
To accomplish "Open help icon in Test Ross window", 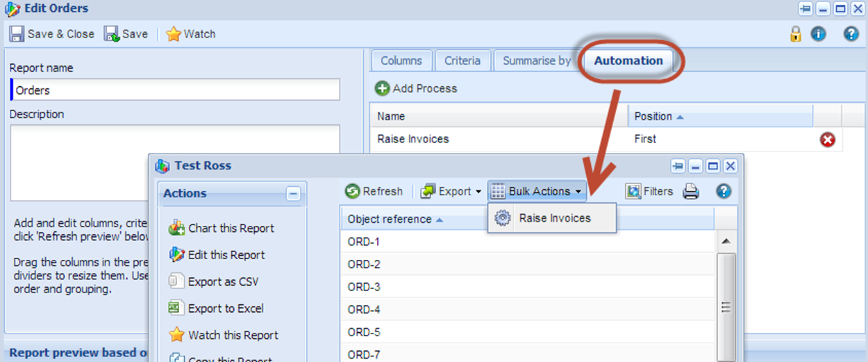I will (724, 192).
